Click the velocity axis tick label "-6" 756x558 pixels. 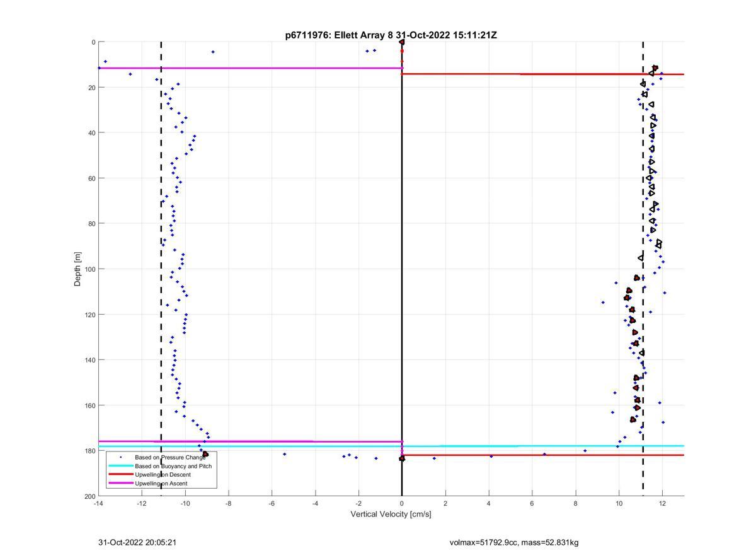point(272,504)
